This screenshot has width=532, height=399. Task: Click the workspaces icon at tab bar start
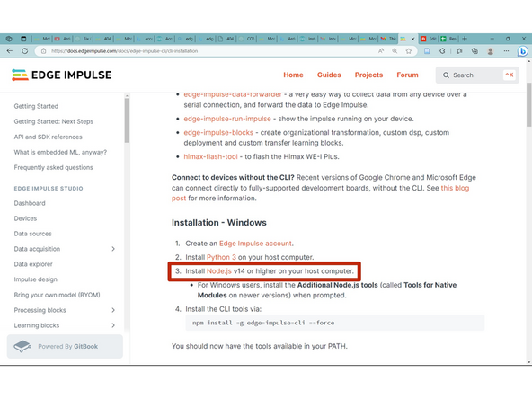(x=9, y=39)
